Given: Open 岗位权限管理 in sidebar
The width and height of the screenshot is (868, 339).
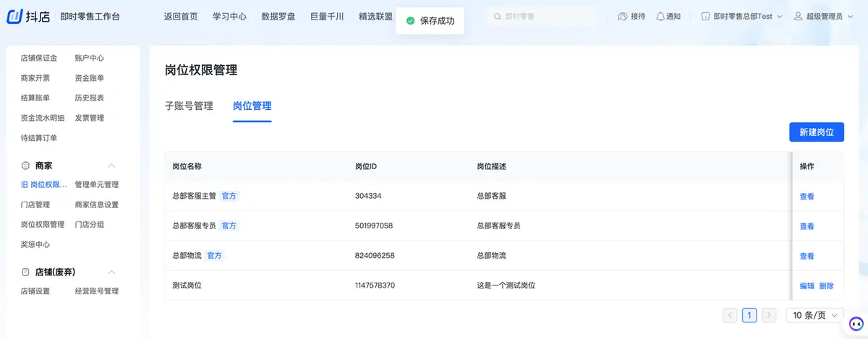Looking at the screenshot, I should [x=43, y=225].
